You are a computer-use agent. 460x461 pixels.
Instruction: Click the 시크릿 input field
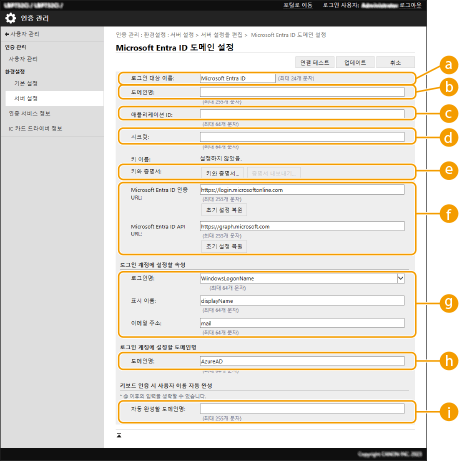(x=302, y=137)
